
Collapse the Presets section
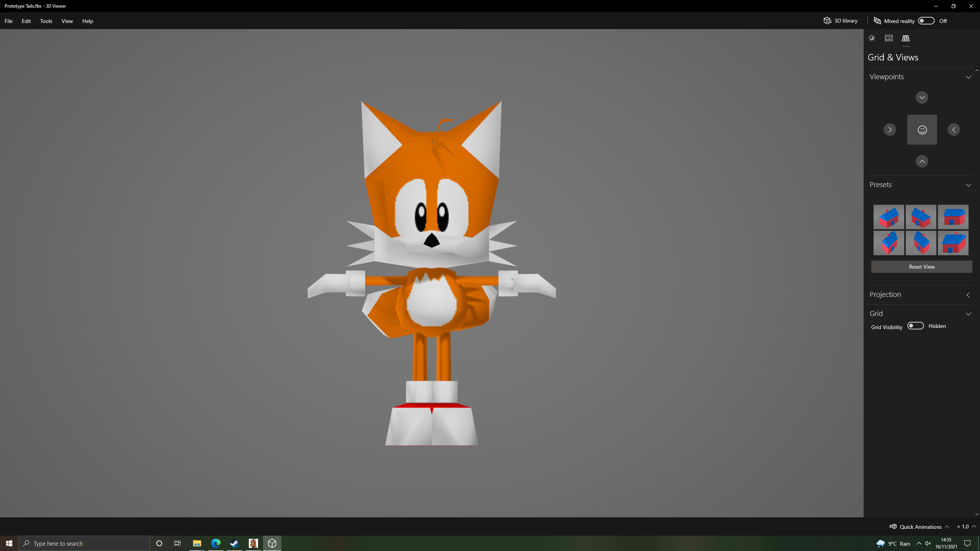pyautogui.click(x=968, y=185)
